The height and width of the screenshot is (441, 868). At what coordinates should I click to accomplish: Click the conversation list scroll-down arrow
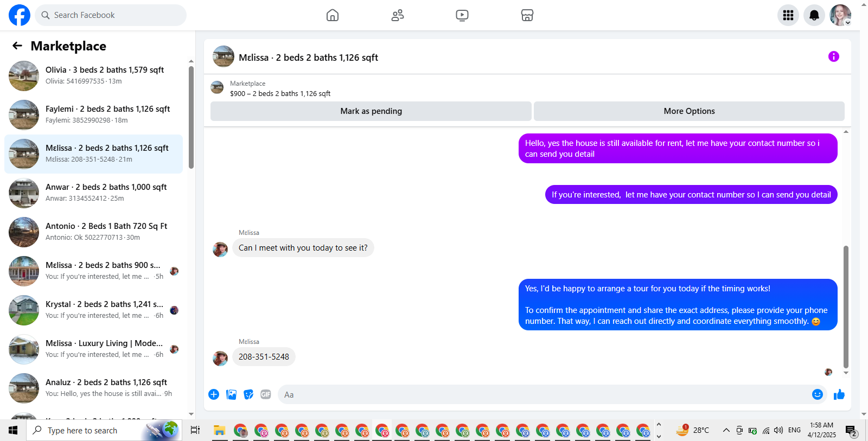191,414
